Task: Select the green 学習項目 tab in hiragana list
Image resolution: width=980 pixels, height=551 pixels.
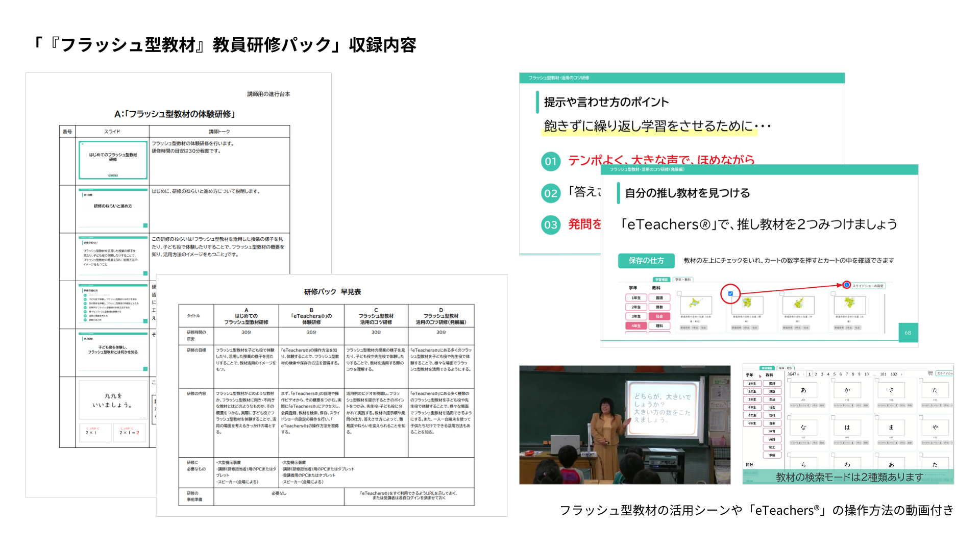Action: [767, 368]
